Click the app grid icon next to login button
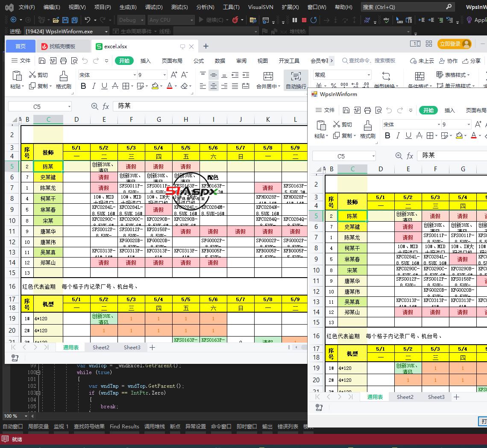487x448 pixels. tap(429, 44)
